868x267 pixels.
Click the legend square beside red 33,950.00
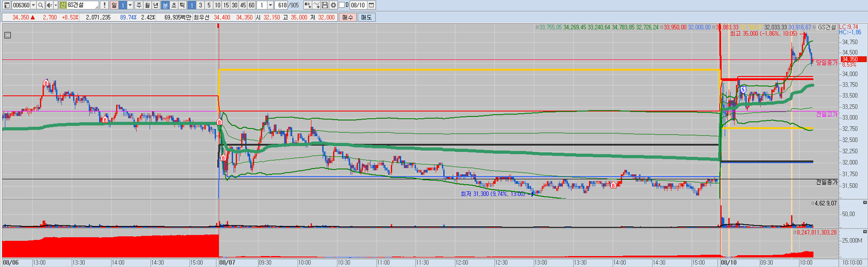tap(662, 27)
